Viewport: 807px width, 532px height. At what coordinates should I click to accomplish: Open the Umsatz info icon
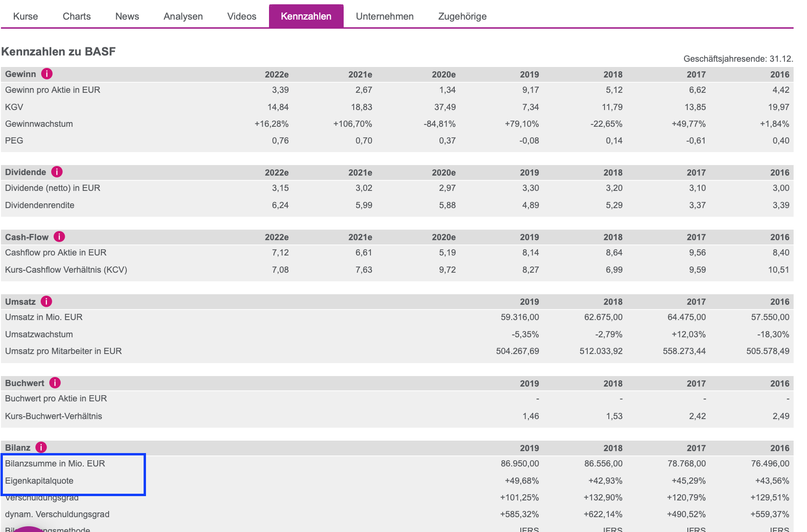point(46,301)
